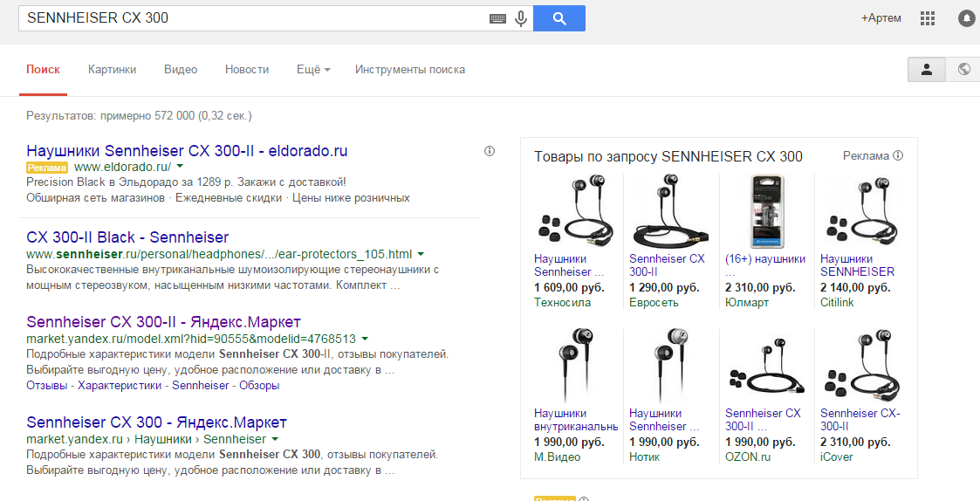Switch to the Новости tab
This screenshot has width=980, height=501.
point(247,70)
